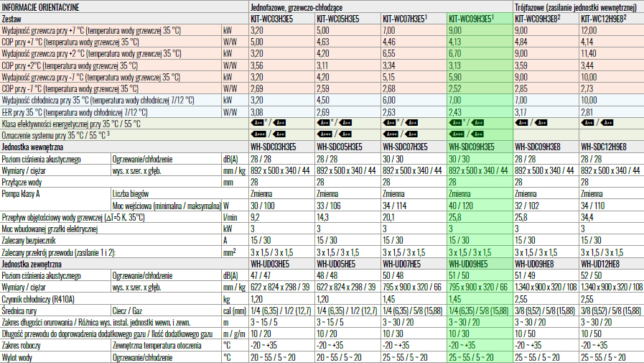Select indoor unit model WH-SDC12H9E8
The width and height of the screenshot is (644, 363).
tap(604, 147)
